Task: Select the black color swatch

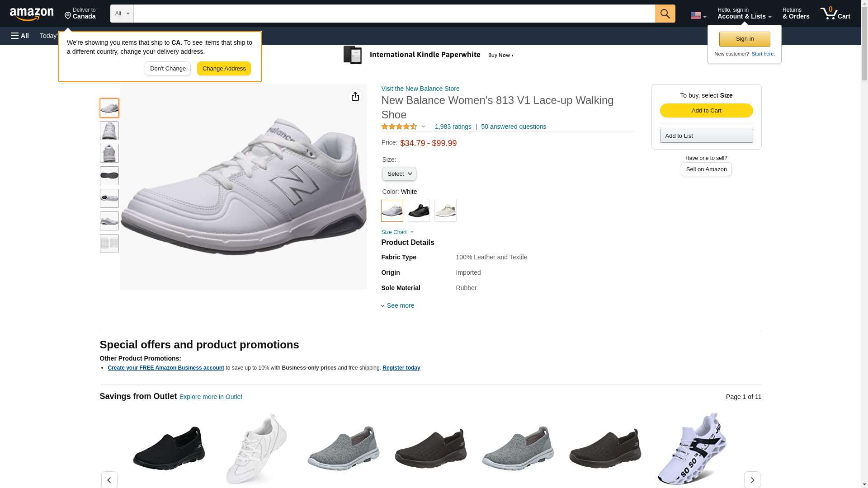Action: click(x=419, y=211)
